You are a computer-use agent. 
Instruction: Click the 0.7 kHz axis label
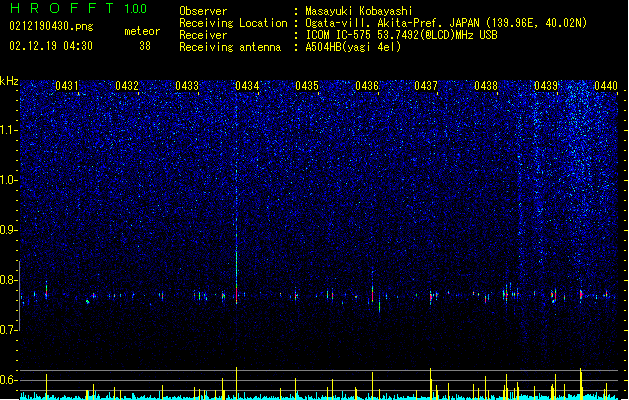pos(9,330)
